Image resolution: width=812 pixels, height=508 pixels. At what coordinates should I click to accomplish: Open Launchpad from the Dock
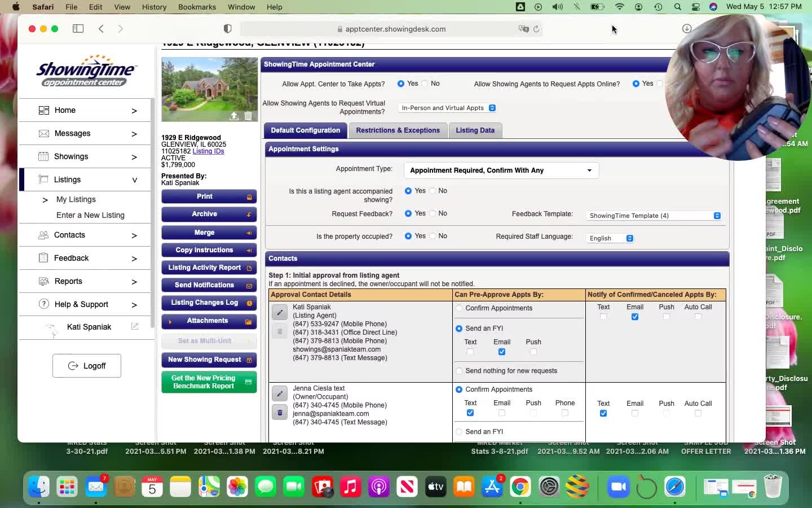(67, 487)
